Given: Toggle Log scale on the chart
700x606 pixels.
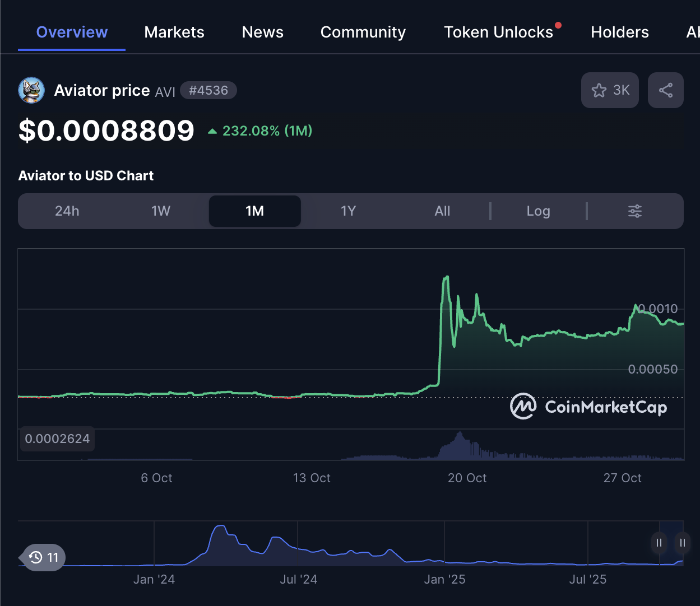Looking at the screenshot, I should pyautogui.click(x=539, y=211).
